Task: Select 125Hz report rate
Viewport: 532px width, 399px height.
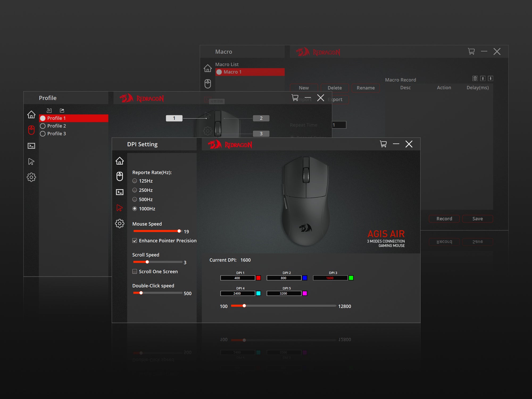Action: [x=135, y=181]
